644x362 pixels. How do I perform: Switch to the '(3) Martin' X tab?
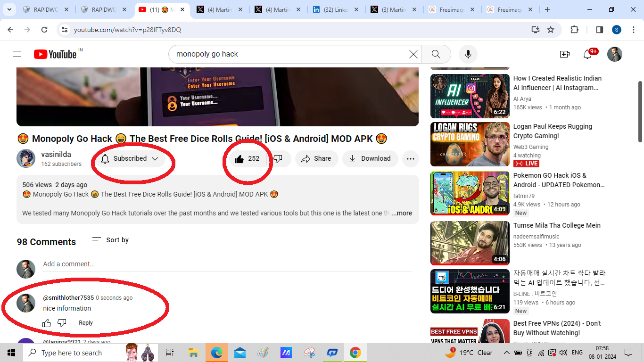coord(394,9)
